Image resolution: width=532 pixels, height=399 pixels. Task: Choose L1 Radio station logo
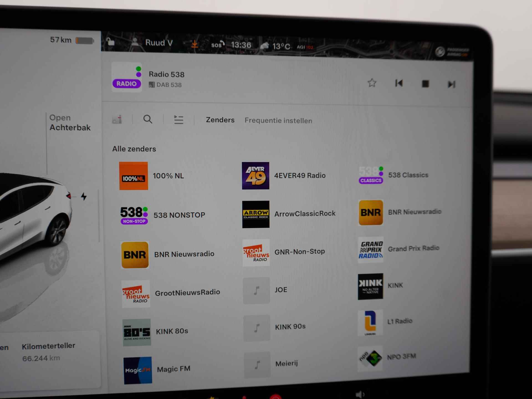370,323
